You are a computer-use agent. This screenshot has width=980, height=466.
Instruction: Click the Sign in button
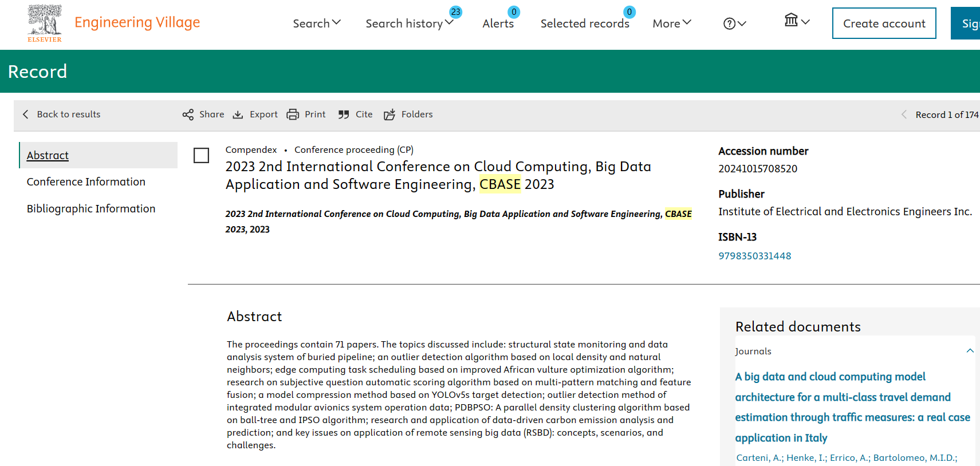(x=966, y=23)
